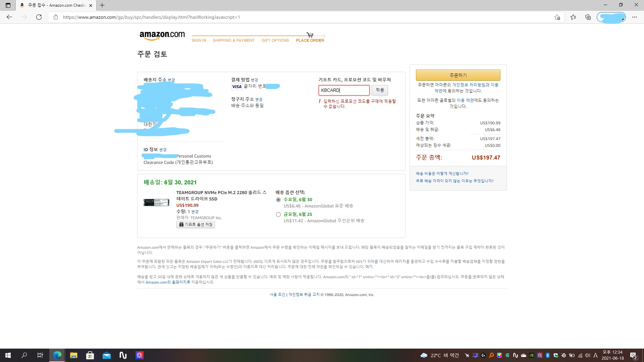Open footer 개인정보 취급 고지 link
The height and width of the screenshot is (362, 644).
click(304, 295)
